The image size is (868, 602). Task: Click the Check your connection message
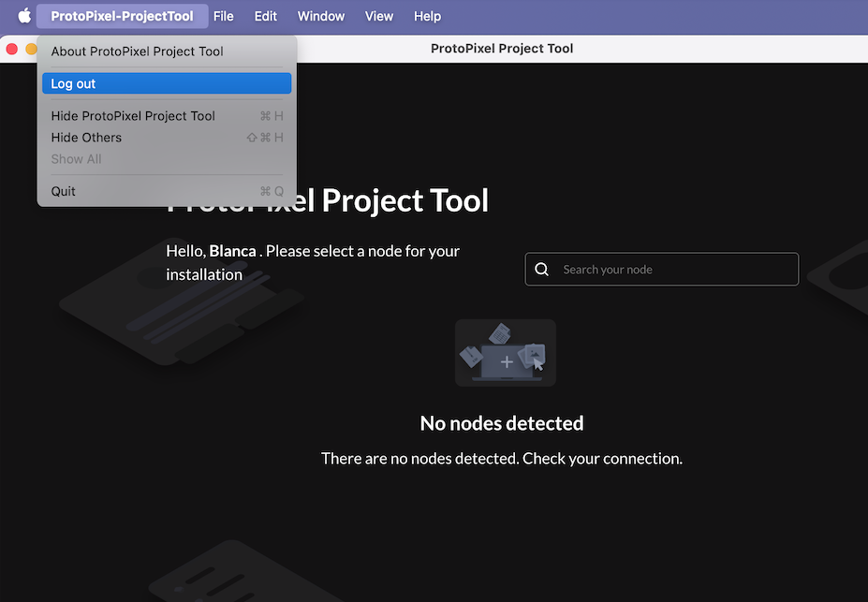(502, 459)
